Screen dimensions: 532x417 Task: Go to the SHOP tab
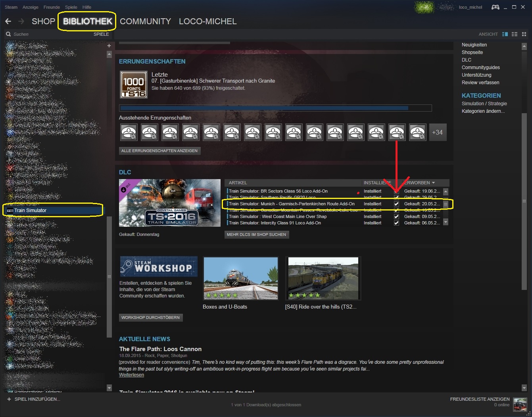coord(43,21)
